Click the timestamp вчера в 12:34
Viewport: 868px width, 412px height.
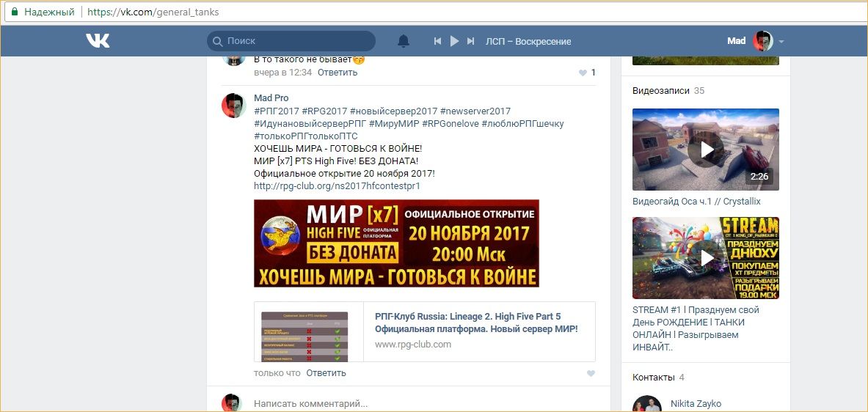click(283, 73)
